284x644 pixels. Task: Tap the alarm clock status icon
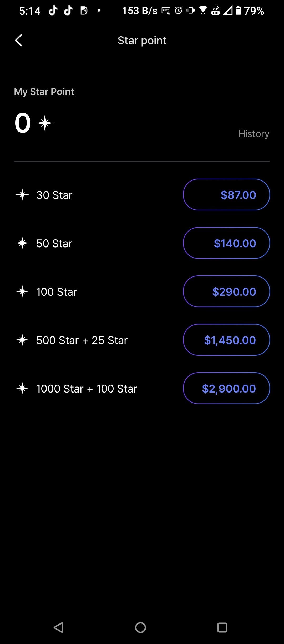pyautogui.click(x=179, y=11)
